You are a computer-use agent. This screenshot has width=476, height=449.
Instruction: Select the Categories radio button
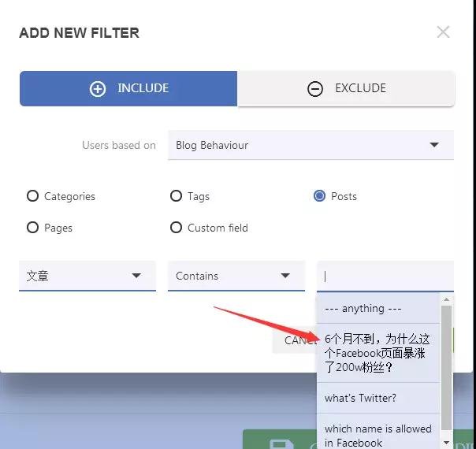coord(33,196)
